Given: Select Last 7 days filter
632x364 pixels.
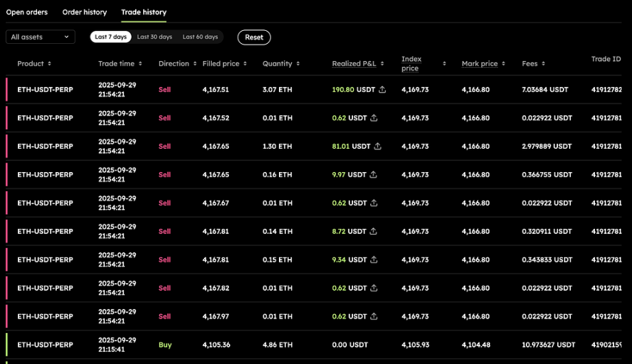Looking at the screenshot, I should point(110,37).
